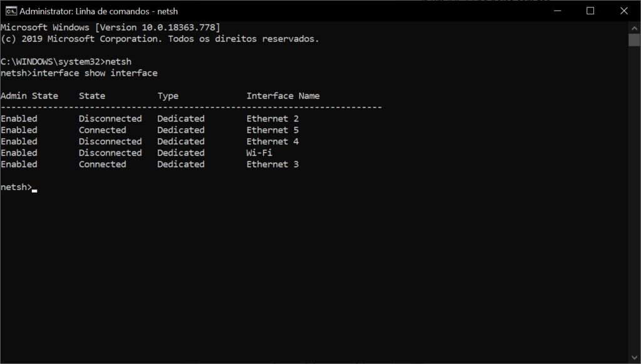Click the 'Ethernet 5' interface name

point(272,130)
